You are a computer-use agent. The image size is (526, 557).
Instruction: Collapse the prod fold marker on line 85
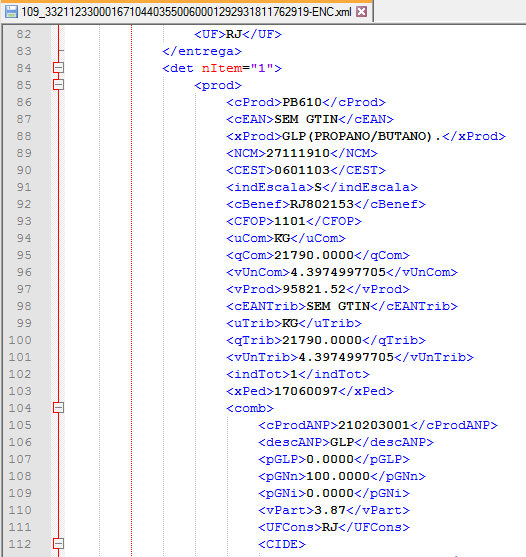pos(59,85)
